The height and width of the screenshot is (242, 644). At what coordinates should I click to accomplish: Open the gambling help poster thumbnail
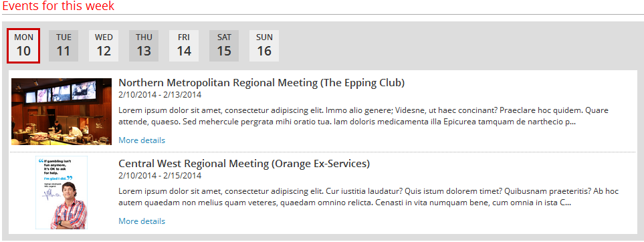click(62, 193)
